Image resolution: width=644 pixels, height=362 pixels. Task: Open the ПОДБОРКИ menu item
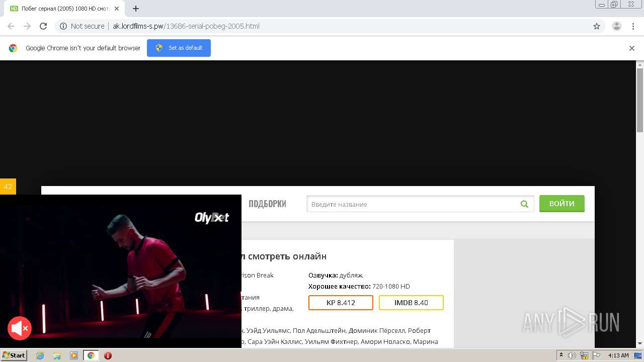pyautogui.click(x=267, y=204)
